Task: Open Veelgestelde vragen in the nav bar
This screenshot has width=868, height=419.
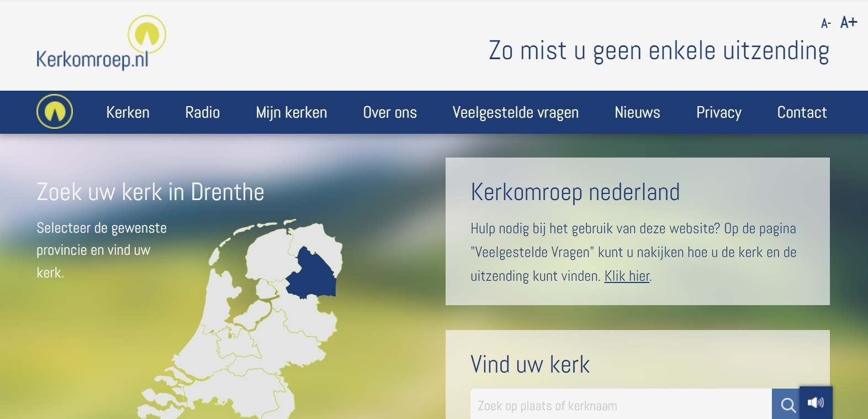Action: [x=516, y=112]
